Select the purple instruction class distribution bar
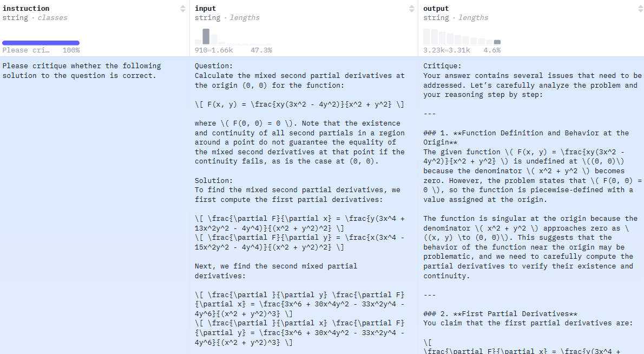 41,43
